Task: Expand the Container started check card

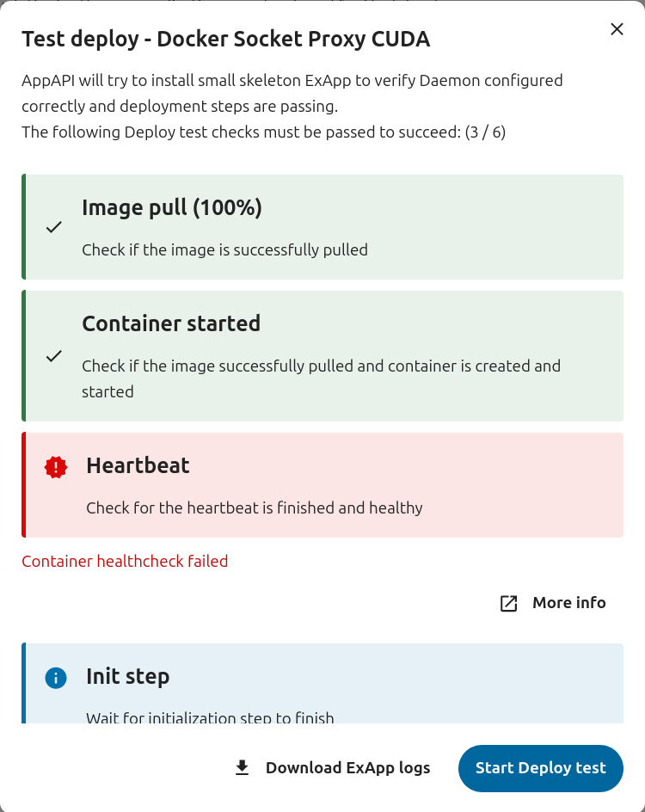Action: 322,356
